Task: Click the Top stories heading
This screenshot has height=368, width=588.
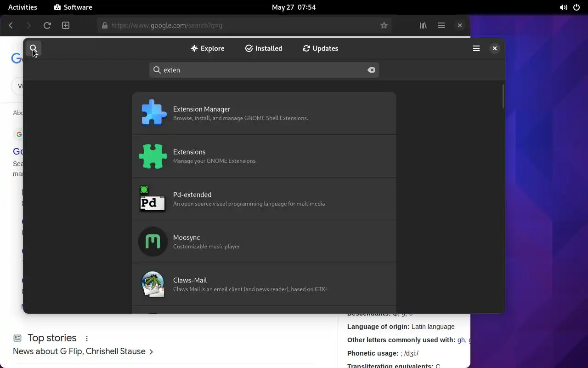Action: point(52,338)
